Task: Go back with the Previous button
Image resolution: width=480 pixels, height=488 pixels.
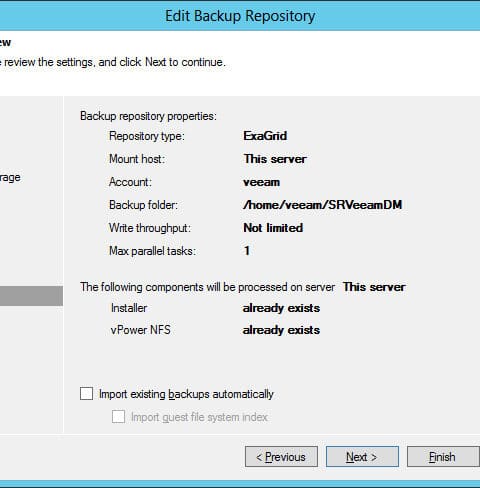Action: tap(281, 457)
